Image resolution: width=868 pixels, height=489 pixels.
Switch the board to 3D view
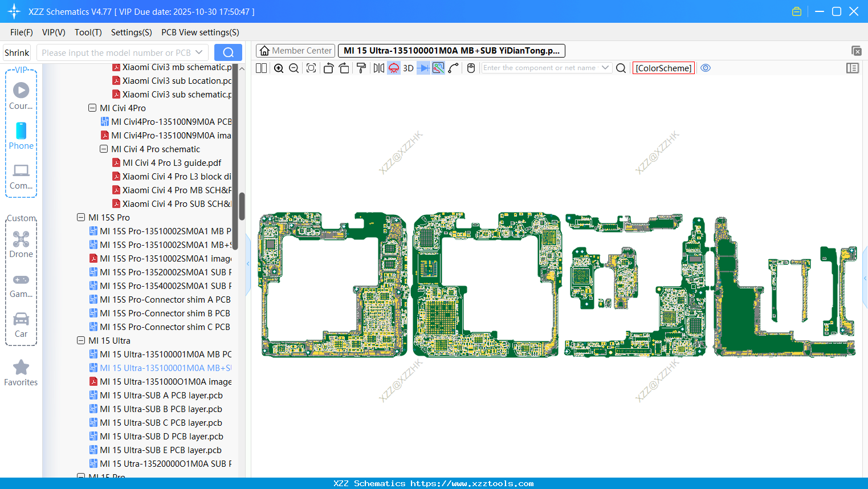(x=408, y=68)
